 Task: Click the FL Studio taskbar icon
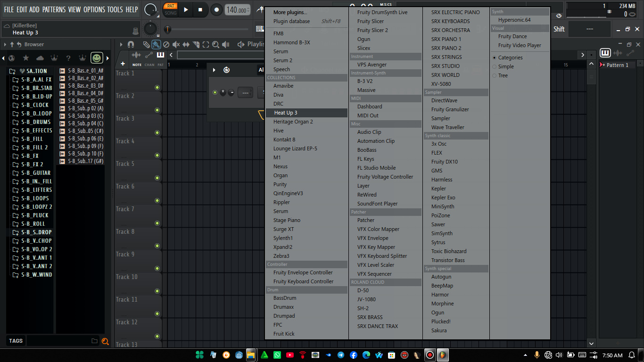point(443,355)
